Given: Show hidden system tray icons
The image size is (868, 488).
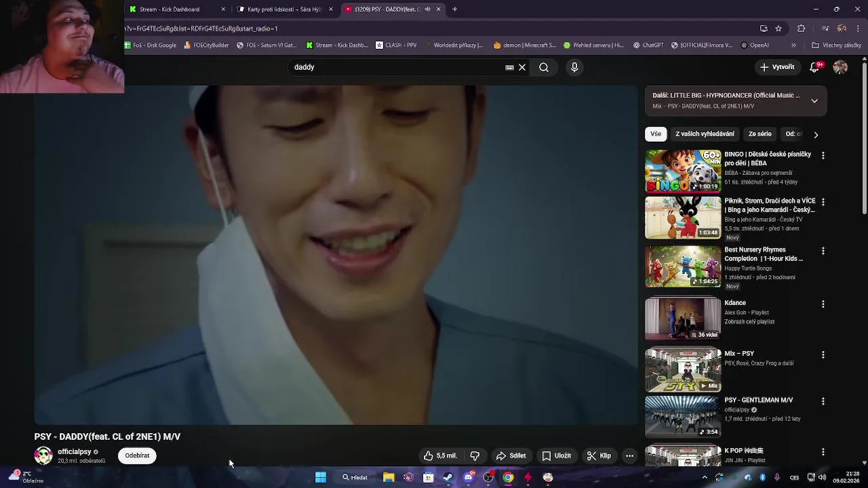Looking at the screenshot, I should tap(705, 477).
